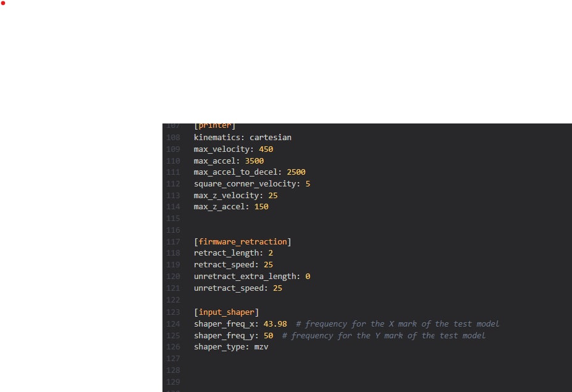This screenshot has width=572, height=392.
Task: Click the square_corner_velocity value 5
Action: pos(308,184)
